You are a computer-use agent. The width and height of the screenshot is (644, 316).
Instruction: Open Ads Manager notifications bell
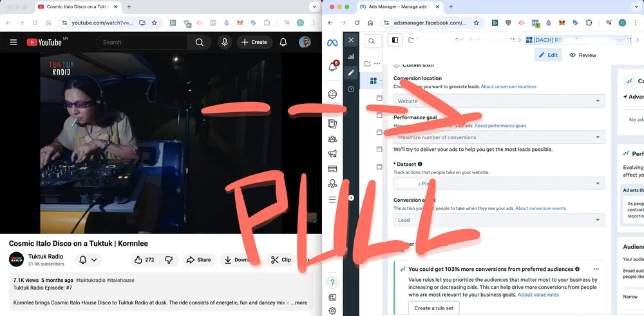(x=332, y=66)
